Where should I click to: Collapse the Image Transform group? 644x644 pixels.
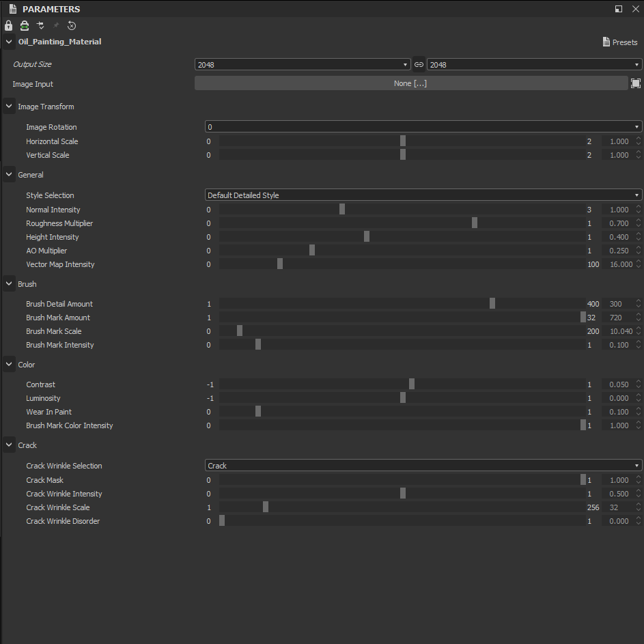[9, 106]
